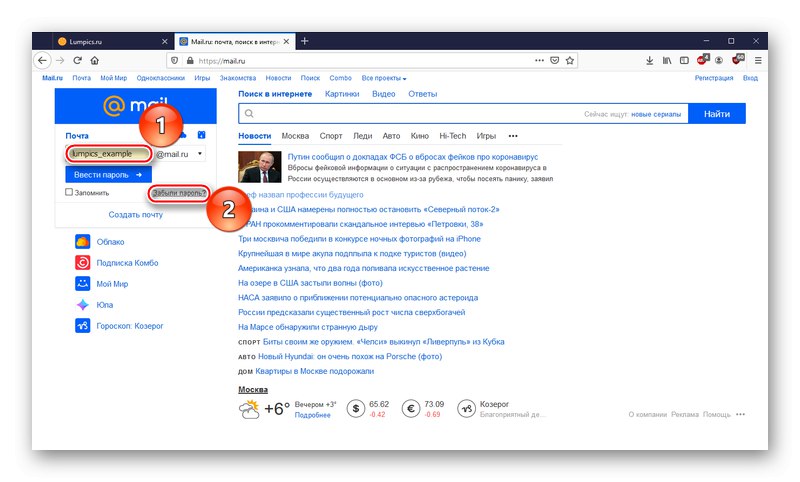Click the Ввести пароль button
This screenshot has width=800, height=482.
(108, 174)
